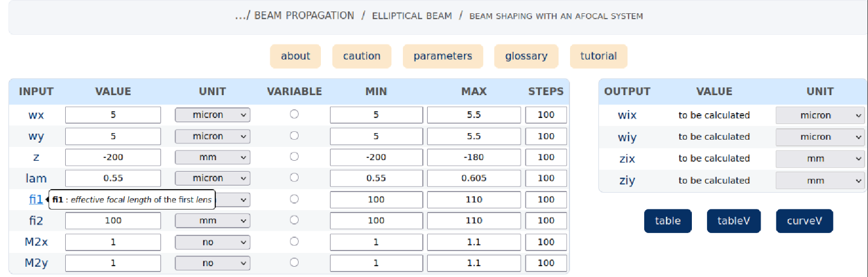This screenshot has height=277, width=868.
Task: Select the z variable radio button
Action: pos(294,157)
